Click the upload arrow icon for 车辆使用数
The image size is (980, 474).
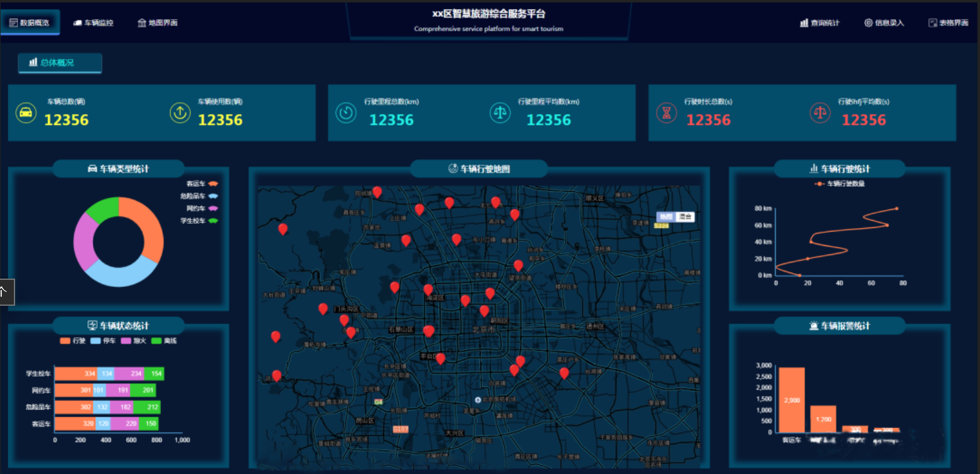[180, 113]
